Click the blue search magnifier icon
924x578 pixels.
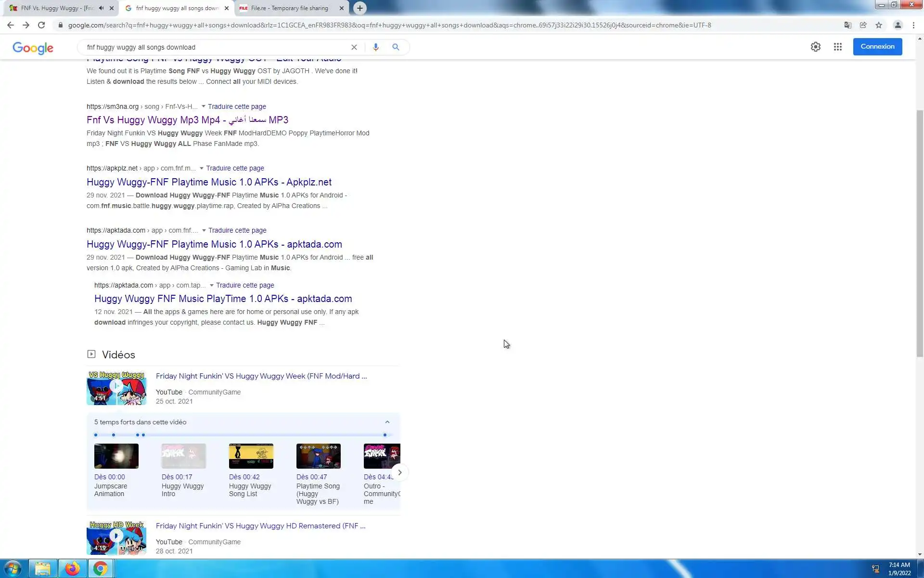click(396, 47)
